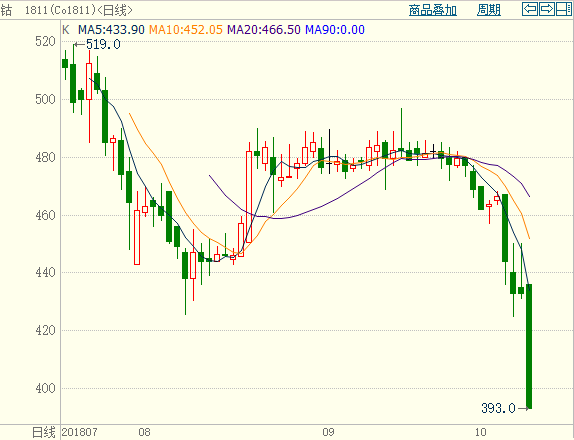
Task: Select the MA20:466.50 indicator label
Action: pyautogui.click(x=264, y=30)
